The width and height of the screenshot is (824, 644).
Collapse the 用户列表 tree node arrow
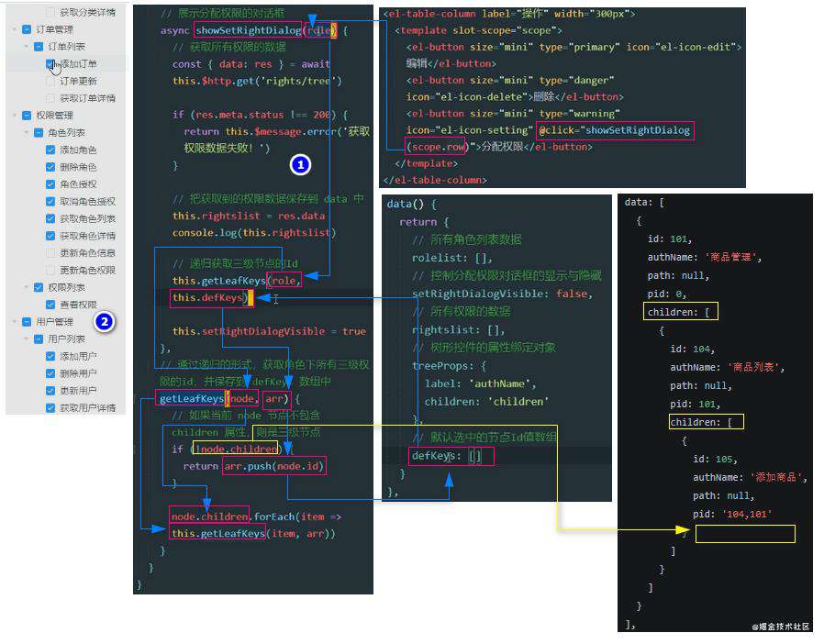tap(27, 339)
